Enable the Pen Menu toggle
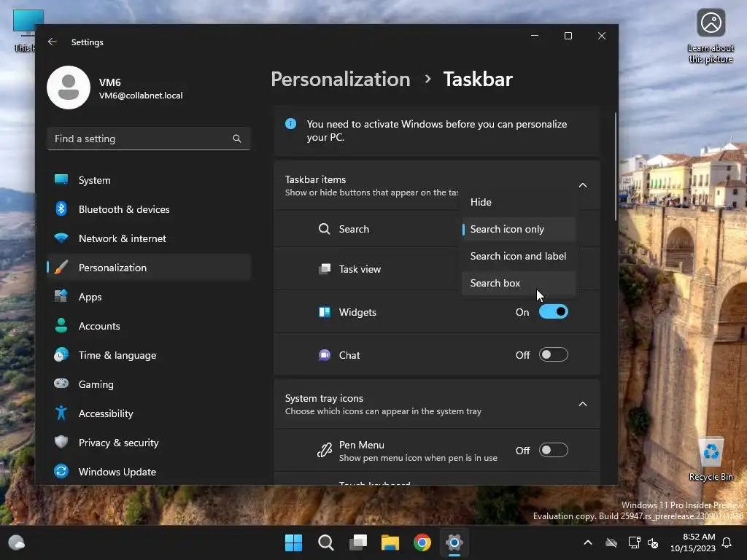This screenshot has width=747, height=560. click(554, 450)
